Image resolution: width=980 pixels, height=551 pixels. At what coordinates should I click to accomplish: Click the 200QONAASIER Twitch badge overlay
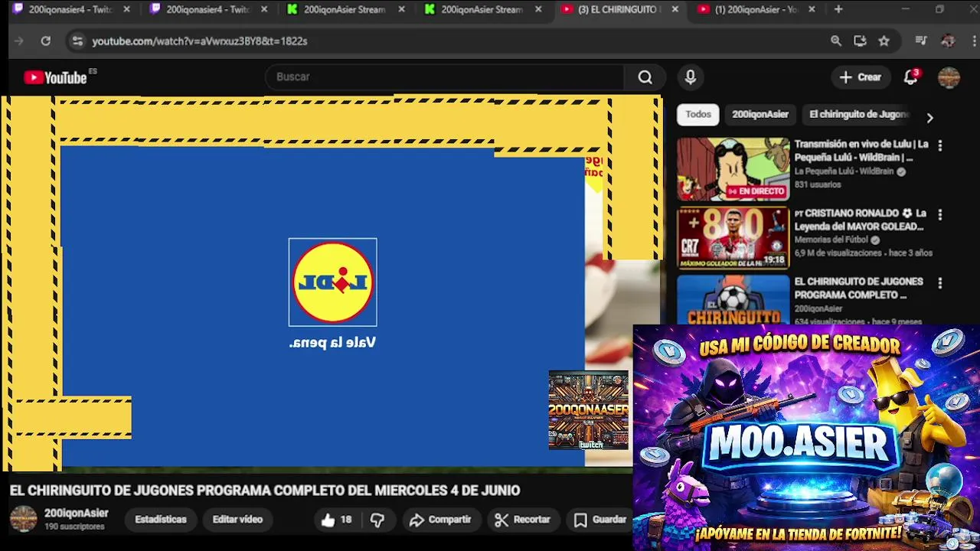(588, 410)
